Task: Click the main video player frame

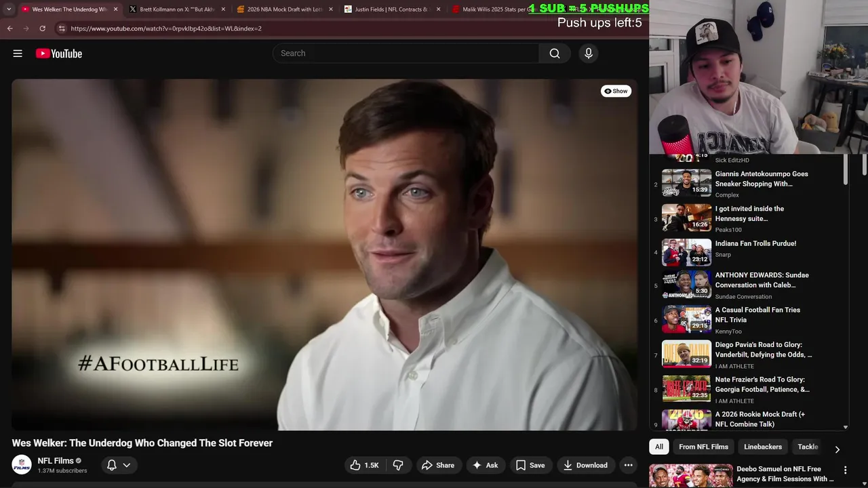Action: click(324, 255)
